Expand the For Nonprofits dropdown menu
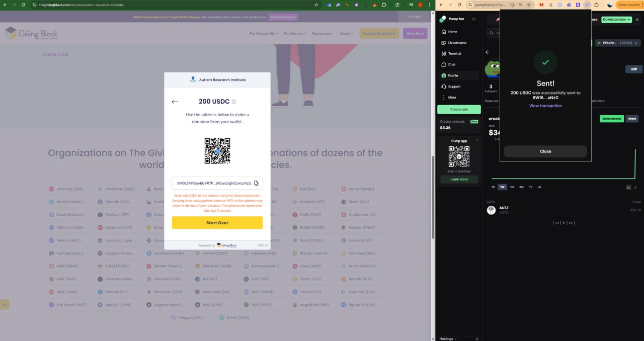This screenshot has width=644, height=341. point(264,34)
